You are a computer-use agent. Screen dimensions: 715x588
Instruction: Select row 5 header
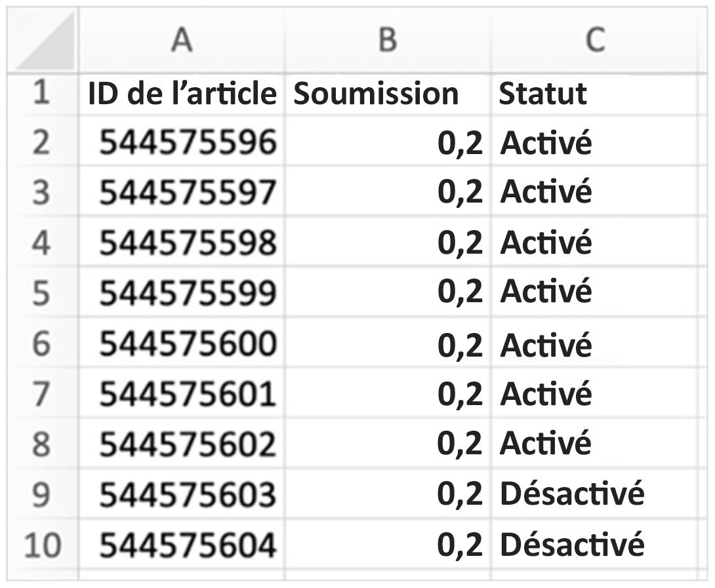point(41,292)
